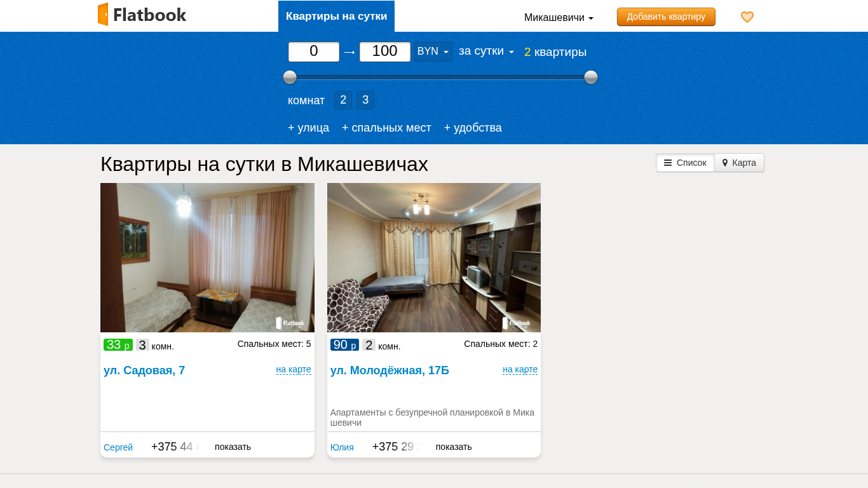Click the minimum price field showing 0
The width and height of the screenshot is (868, 488).
314,51
